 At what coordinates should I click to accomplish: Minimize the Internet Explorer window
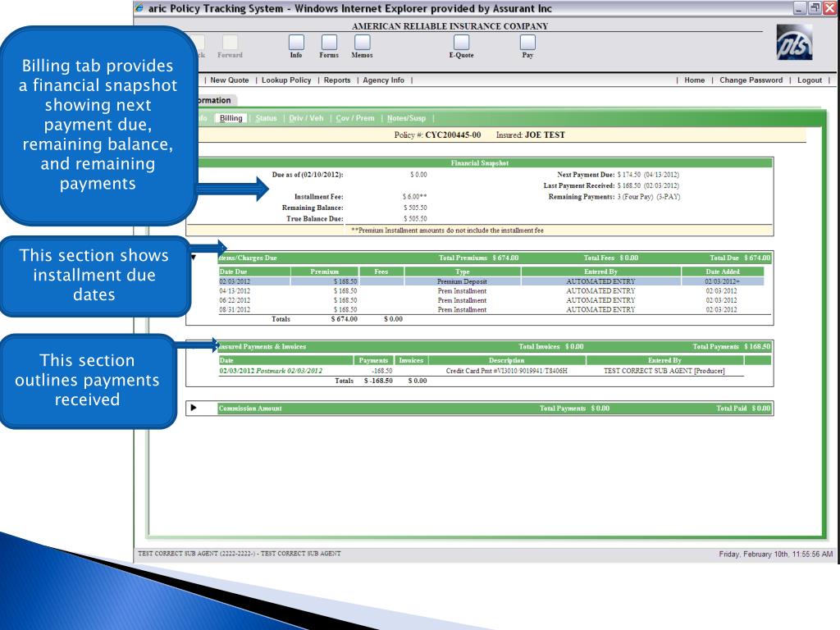pyautogui.click(x=799, y=8)
